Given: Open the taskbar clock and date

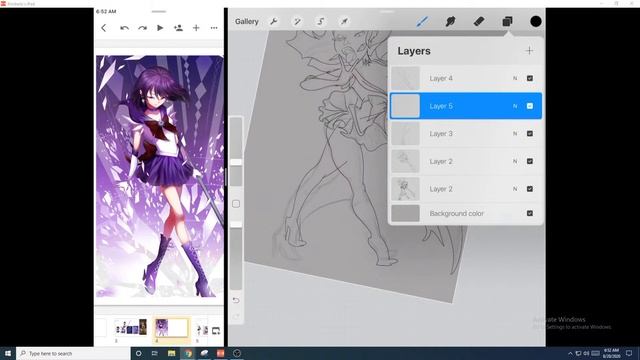Looking at the screenshot, I should [611, 353].
